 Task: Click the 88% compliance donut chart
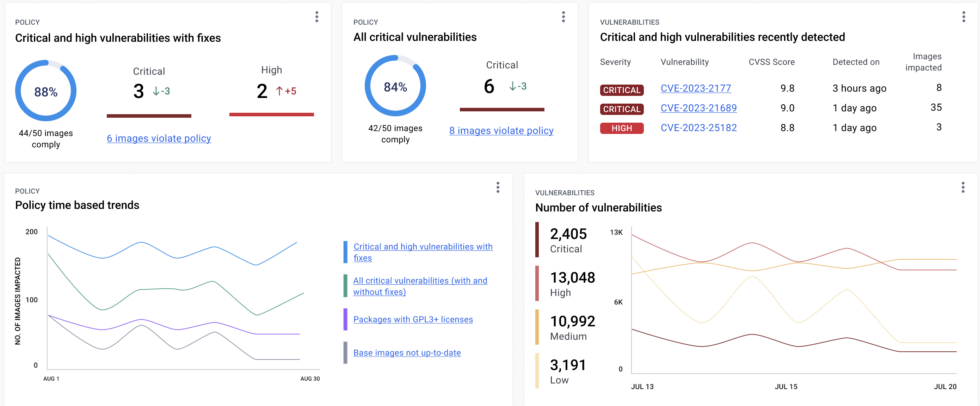45,90
